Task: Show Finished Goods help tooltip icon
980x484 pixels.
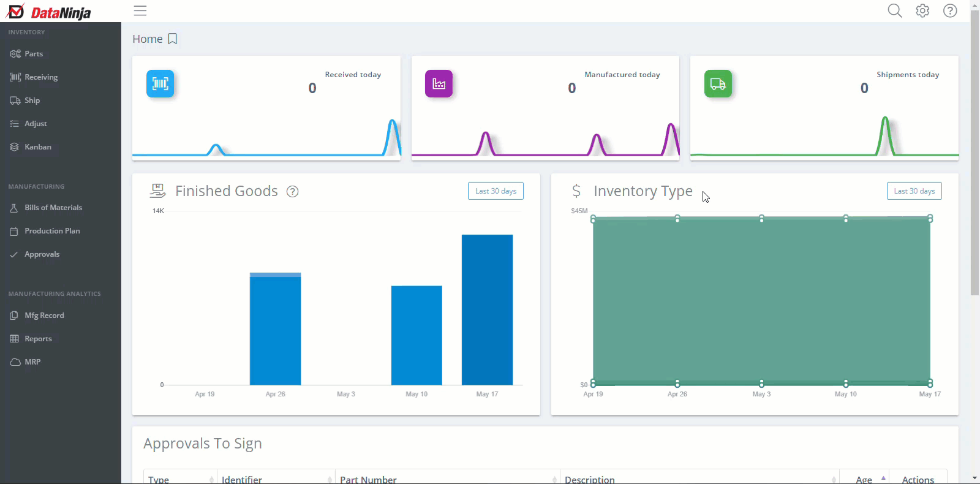Action: 293,191
